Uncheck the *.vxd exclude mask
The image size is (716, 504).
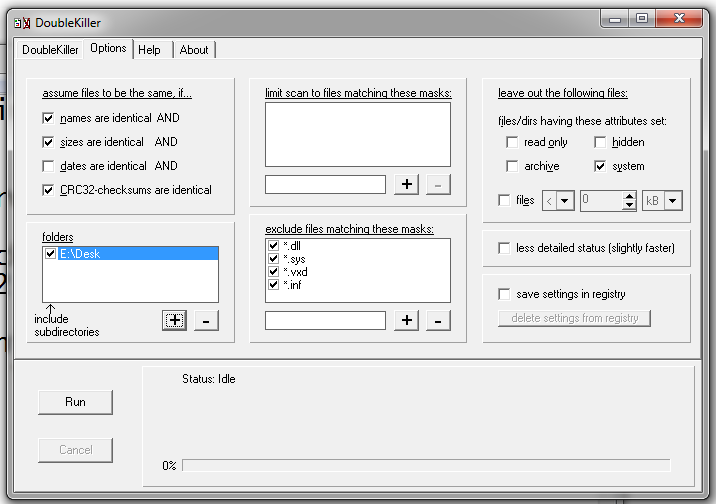click(x=274, y=272)
